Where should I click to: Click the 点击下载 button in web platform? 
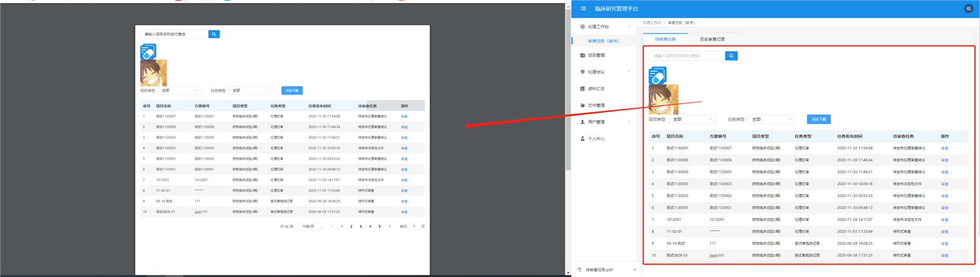pos(819,119)
